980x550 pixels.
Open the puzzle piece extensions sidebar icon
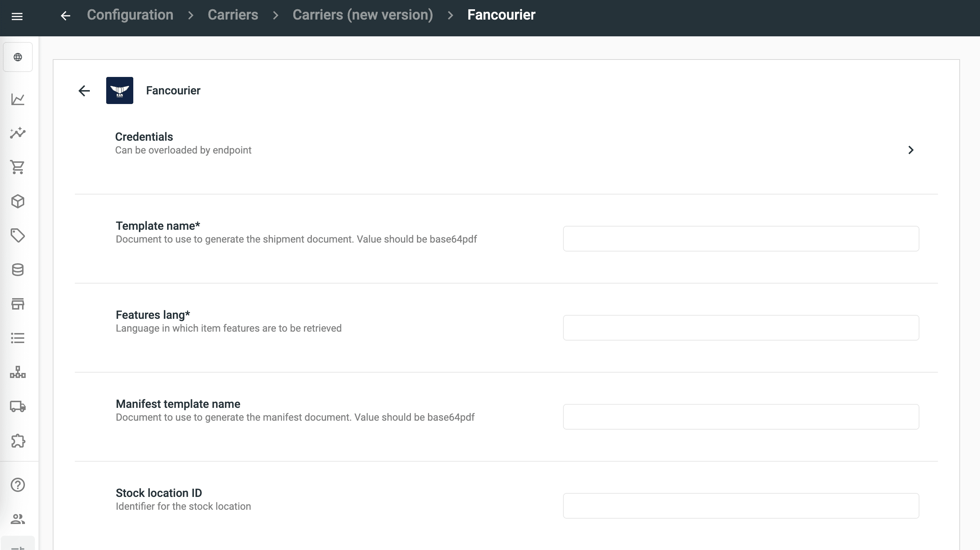pyautogui.click(x=18, y=441)
